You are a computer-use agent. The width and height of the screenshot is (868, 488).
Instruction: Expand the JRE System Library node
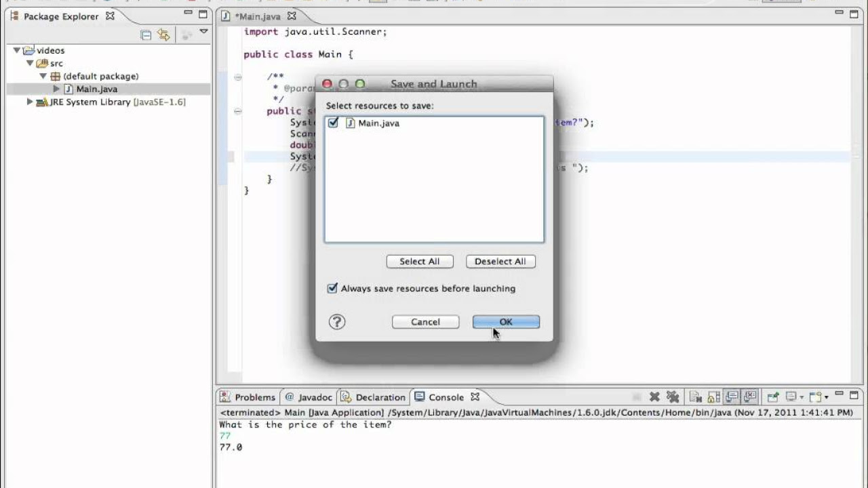pyautogui.click(x=30, y=102)
